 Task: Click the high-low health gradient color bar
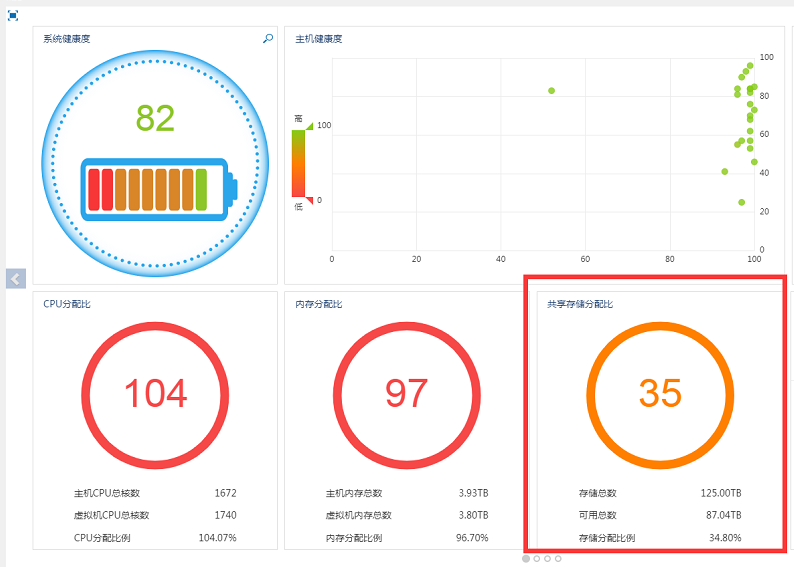point(298,163)
